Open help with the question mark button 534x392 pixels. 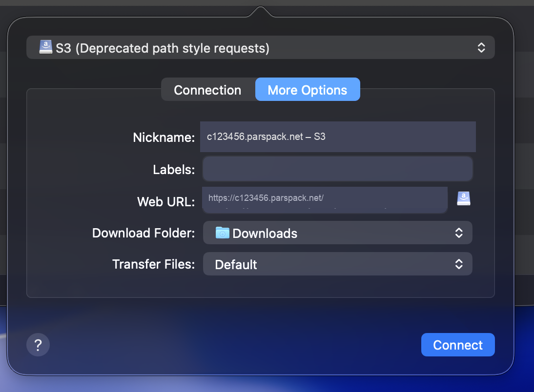38,345
